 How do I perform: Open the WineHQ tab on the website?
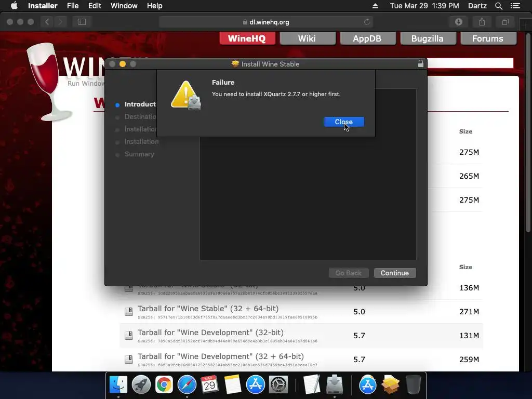pos(247,38)
